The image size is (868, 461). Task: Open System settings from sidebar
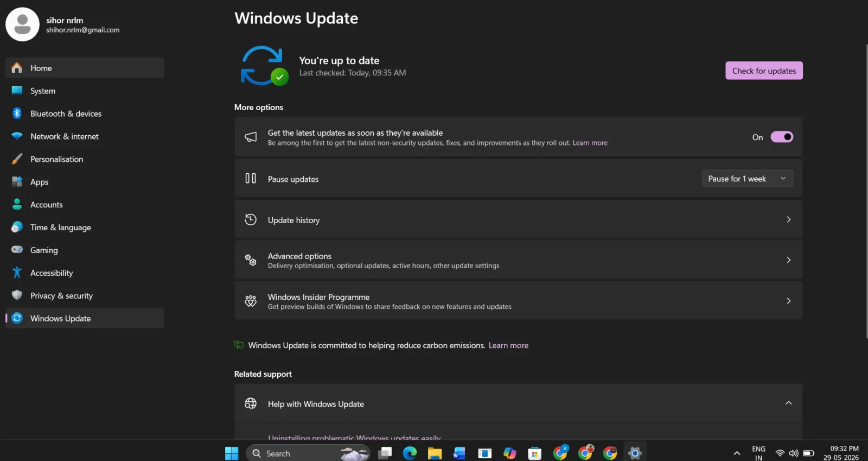pyautogui.click(x=85, y=91)
